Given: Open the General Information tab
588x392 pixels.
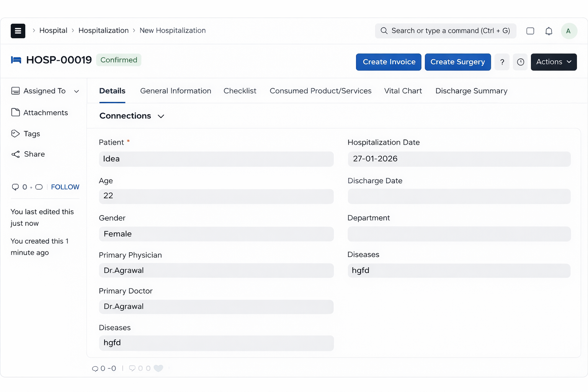Looking at the screenshot, I should click(x=176, y=91).
